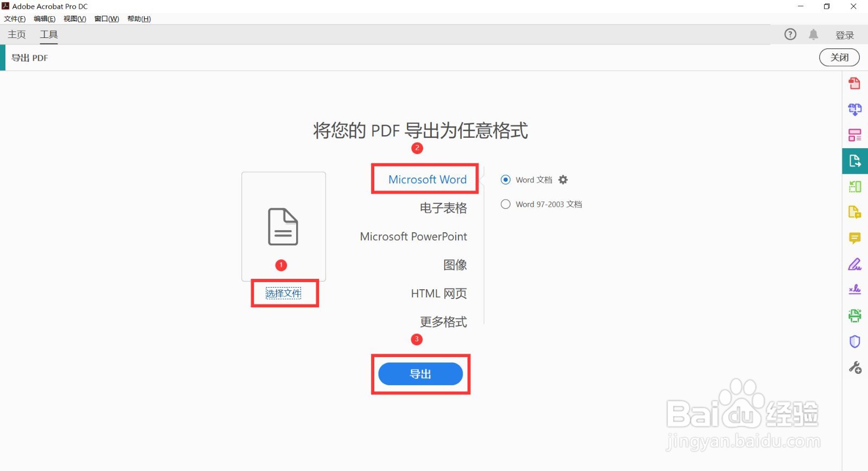Switch to the 工具 tab
This screenshot has height=471, width=868.
point(49,34)
